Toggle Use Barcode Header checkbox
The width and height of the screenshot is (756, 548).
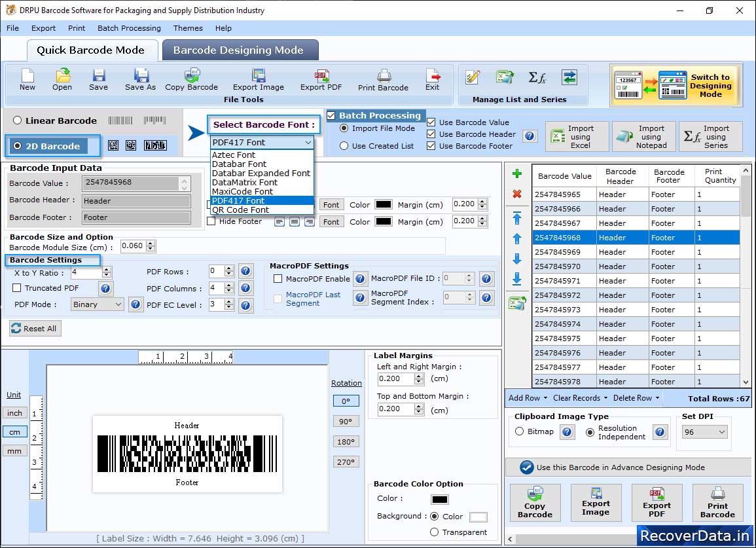431,134
